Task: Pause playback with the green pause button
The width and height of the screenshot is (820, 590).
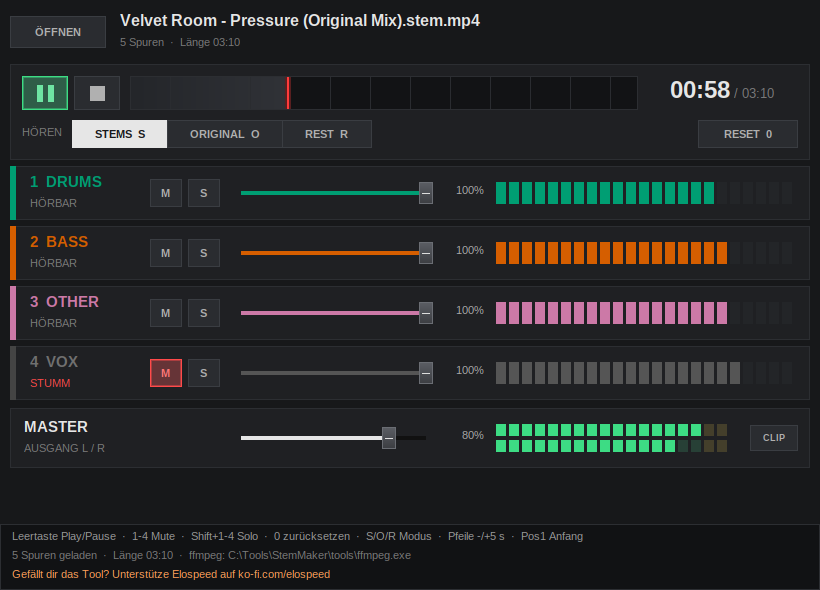Action: (45, 93)
